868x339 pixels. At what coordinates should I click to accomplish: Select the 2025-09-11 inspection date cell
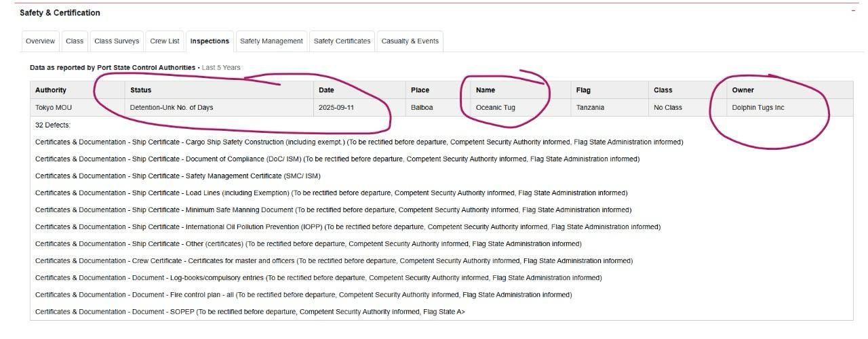[x=336, y=108]
